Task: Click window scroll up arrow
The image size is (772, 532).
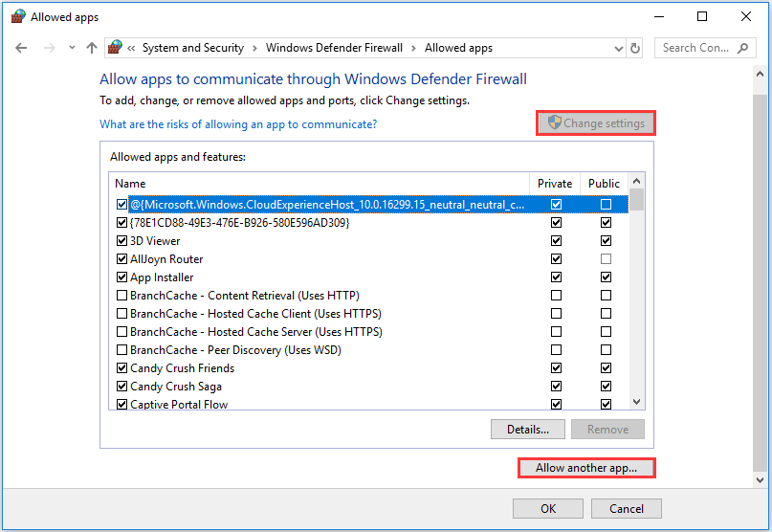Action: (760, 75)
